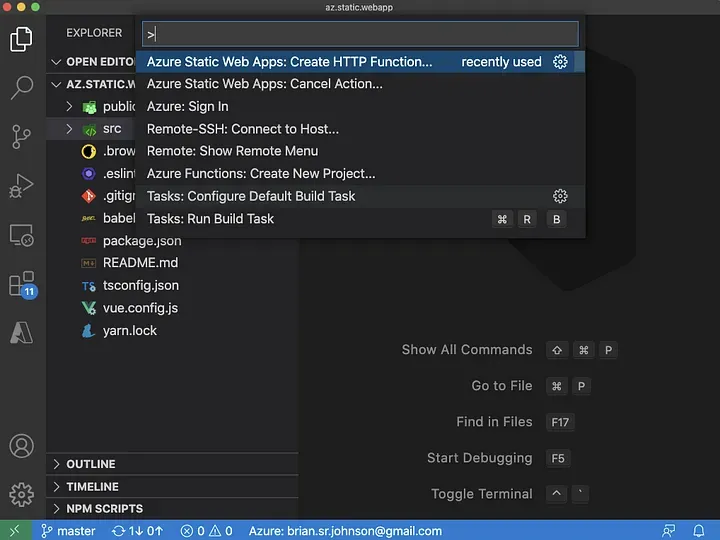This screenshot has height=540, width=720.
Task: Open the Search view icon
Action: click(21, 87)
